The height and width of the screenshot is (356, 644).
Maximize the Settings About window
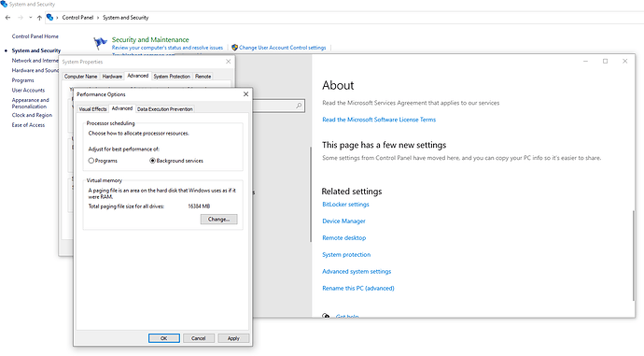click(605, 62)
